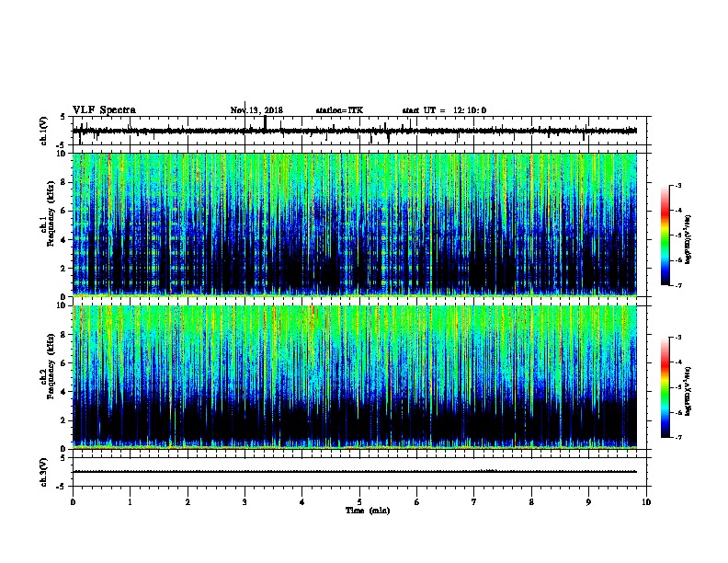
Task: Click the "4" frequency tick of ch.1 panel
Action: 65,240
